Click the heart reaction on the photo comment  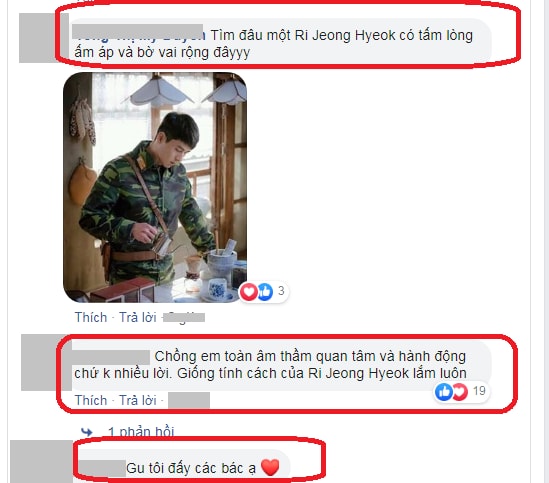click(248, 291)
